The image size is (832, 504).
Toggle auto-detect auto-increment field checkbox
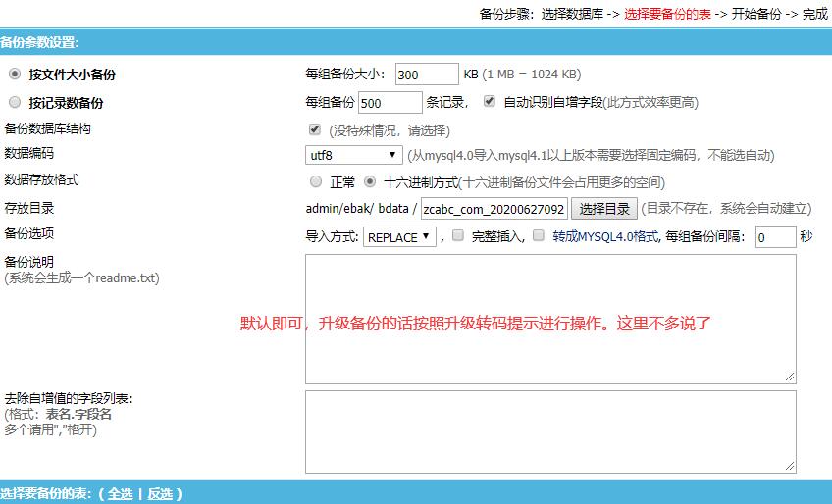coord(490,101)
